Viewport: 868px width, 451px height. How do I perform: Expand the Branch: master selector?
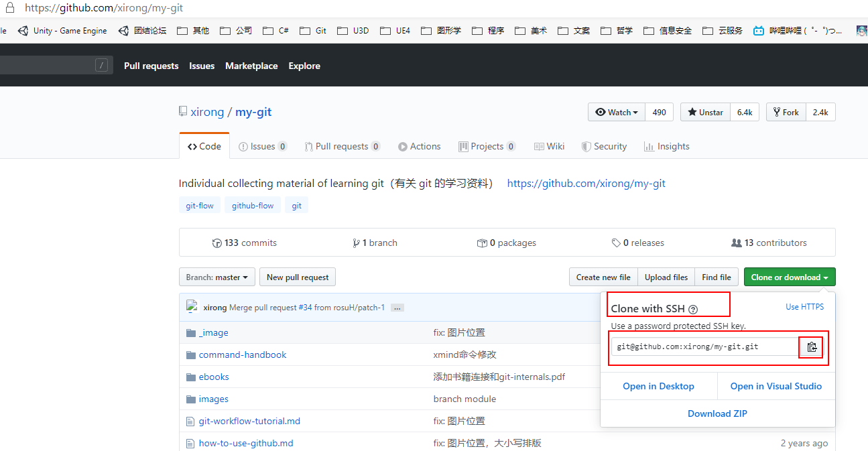(x=217, y=277)
